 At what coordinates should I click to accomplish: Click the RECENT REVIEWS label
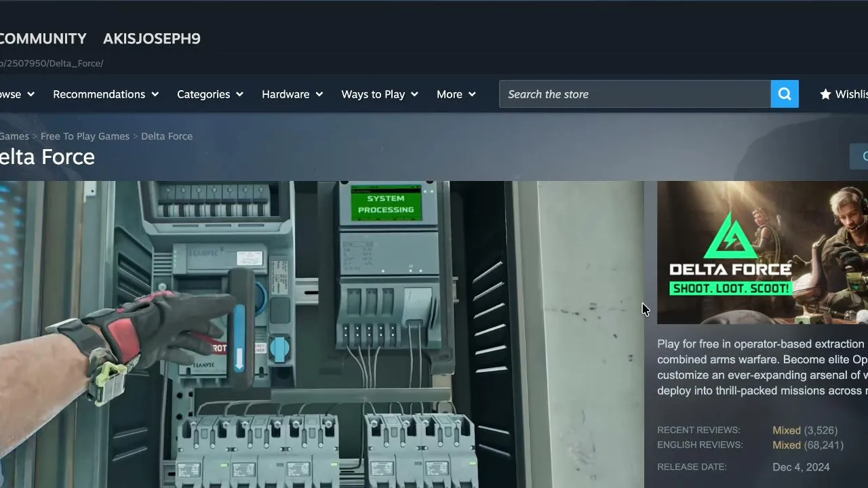698,430
